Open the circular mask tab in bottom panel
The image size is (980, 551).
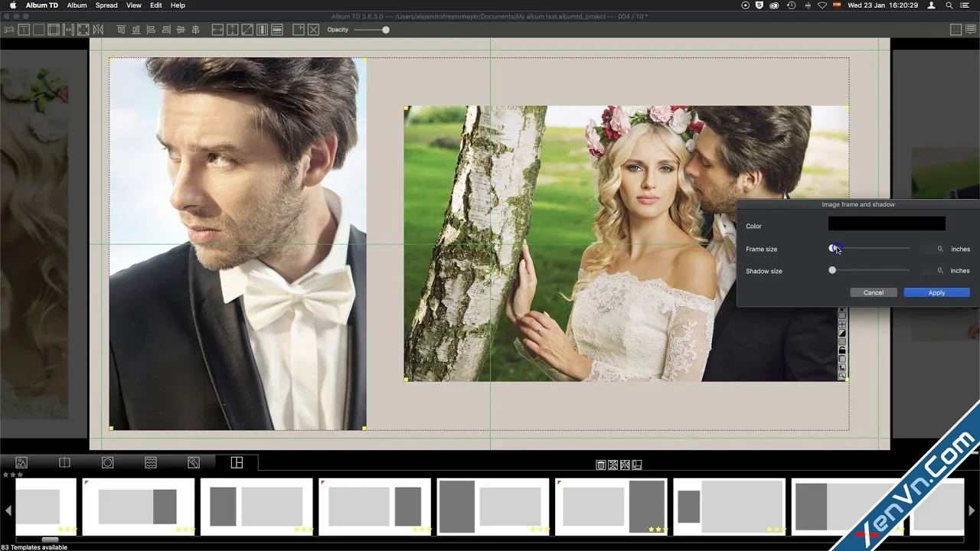[107, 462]
